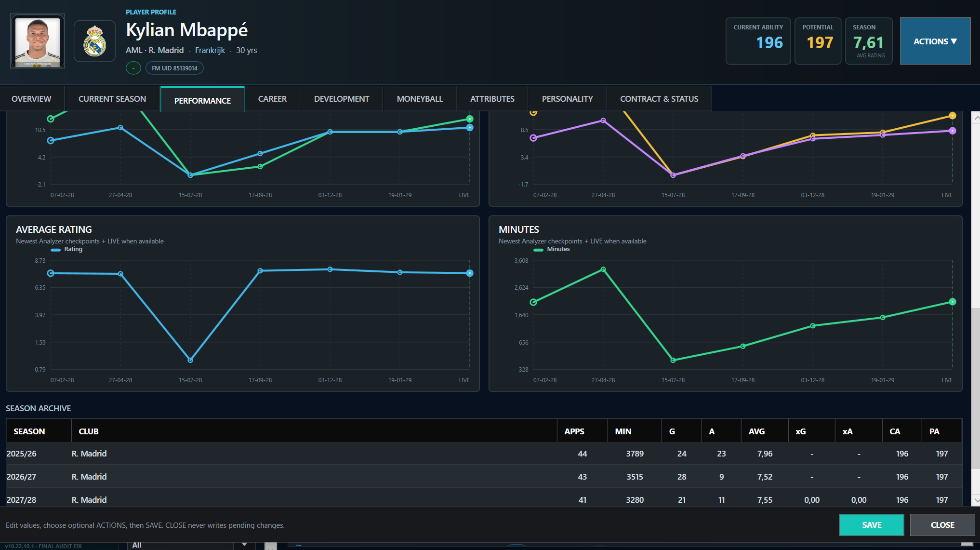The width and height of the screenshot is (980, 550).
Task: Open the ACTIONS dropdown menu
Action: coord(935,41)
